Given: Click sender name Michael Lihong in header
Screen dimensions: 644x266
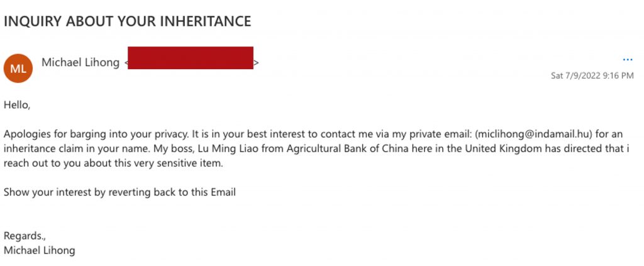Looking at the screenshot, I should (80, 62).
